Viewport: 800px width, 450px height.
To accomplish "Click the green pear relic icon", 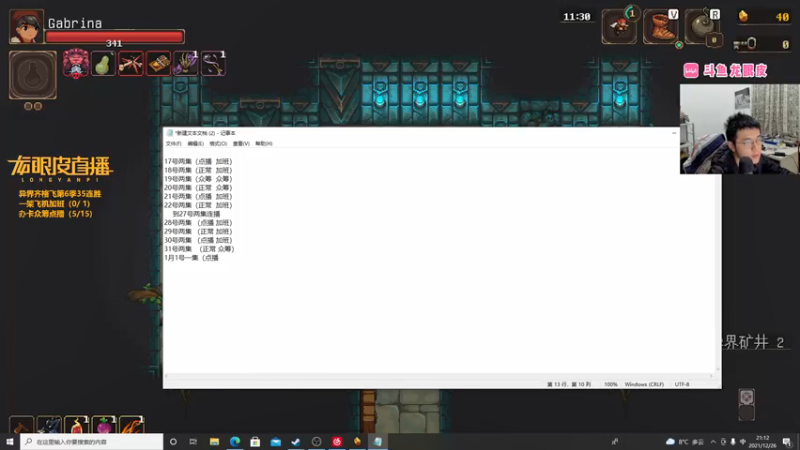I will (103, 64).
